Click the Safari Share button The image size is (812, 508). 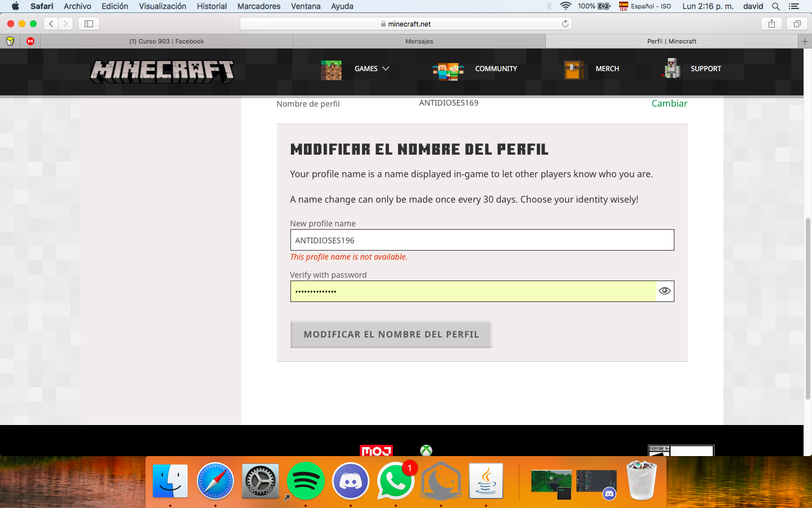click(771, 24)
